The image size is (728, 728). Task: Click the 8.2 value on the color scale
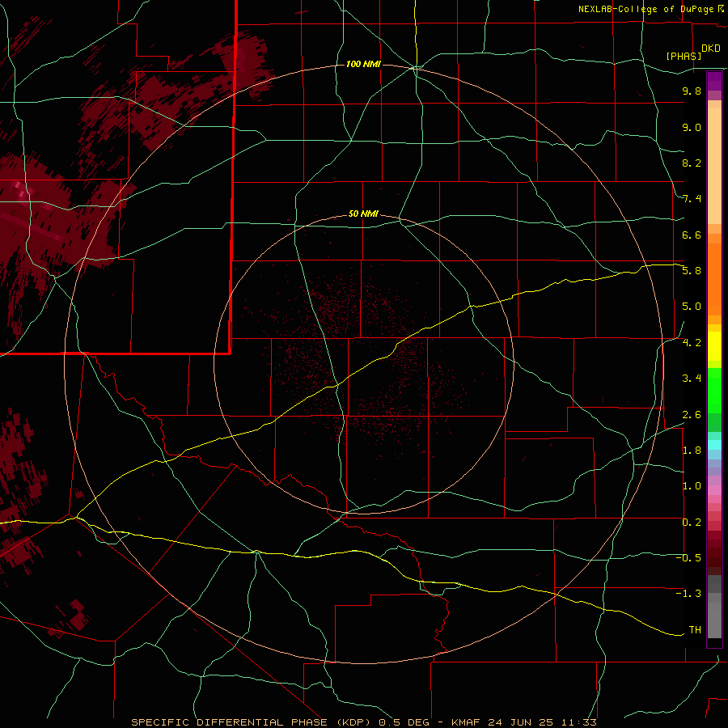692,163
